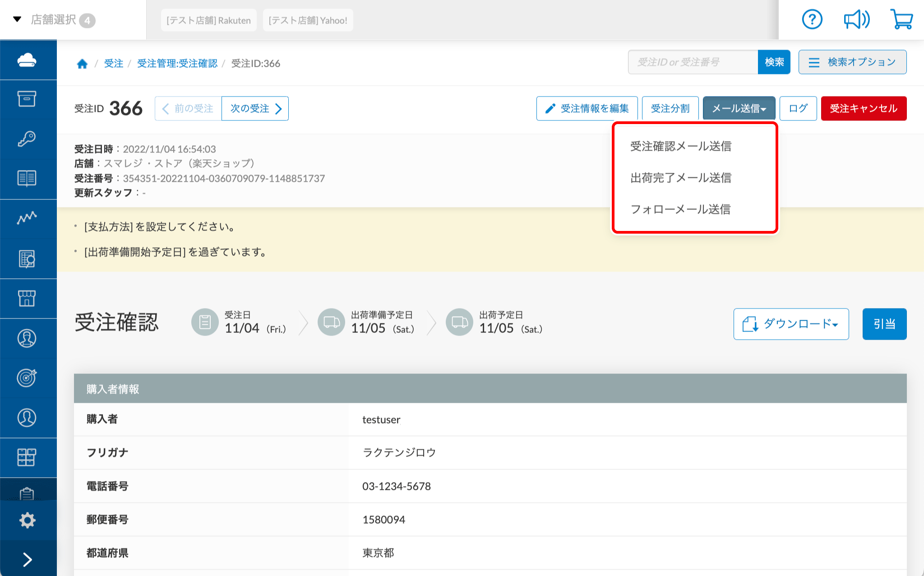Open the target marketing sidebar icon

(27, 378)
